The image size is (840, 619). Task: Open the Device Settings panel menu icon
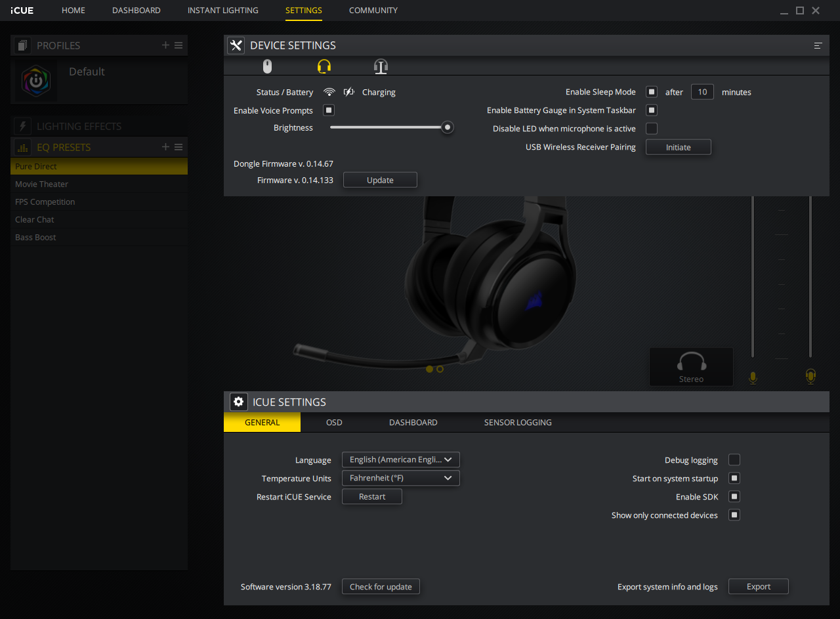coord(818,45)
